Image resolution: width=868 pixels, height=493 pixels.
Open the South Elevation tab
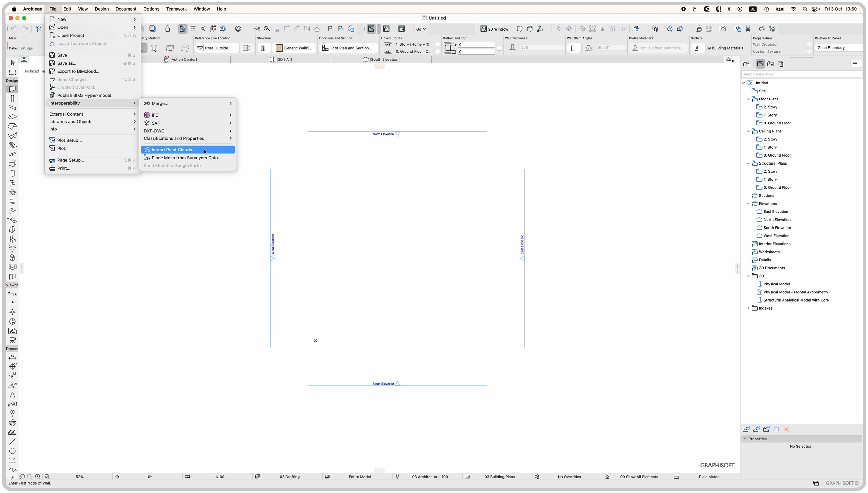point(381,59)
